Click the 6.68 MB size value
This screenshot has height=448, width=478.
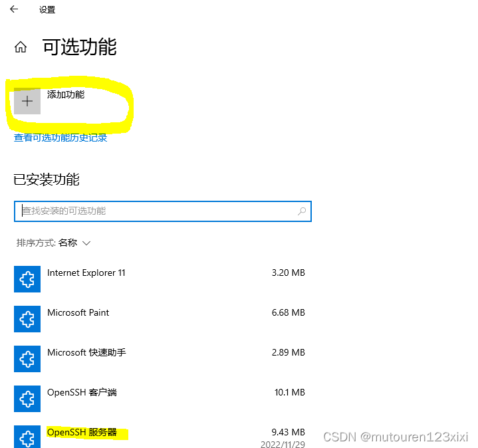tap(289, 312)
